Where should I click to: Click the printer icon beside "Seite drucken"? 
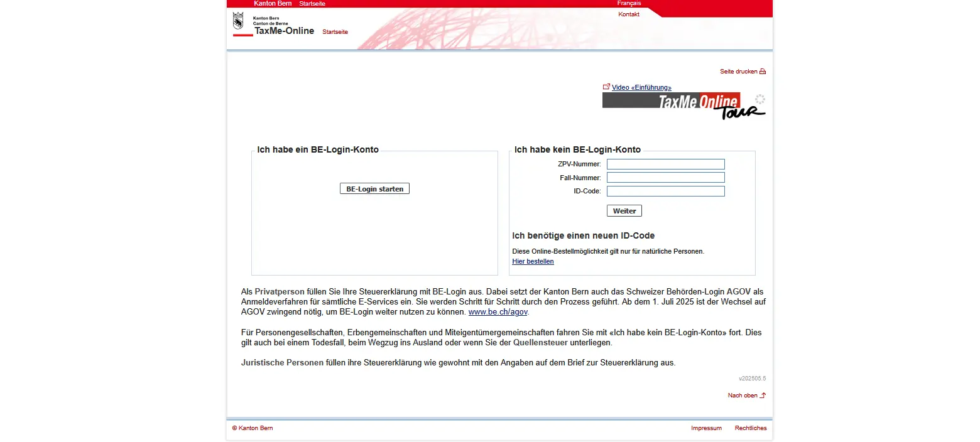761,71
